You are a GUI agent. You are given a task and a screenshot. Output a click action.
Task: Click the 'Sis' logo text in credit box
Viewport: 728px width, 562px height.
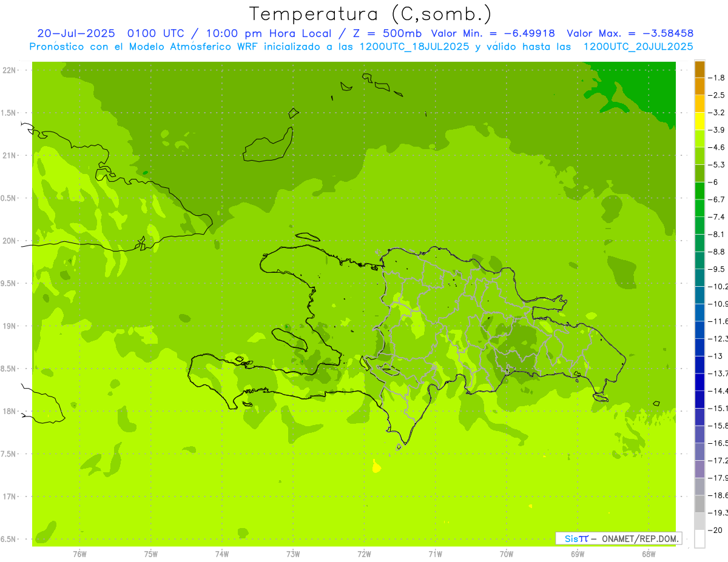pyautogui.click(x=571, y=538)
